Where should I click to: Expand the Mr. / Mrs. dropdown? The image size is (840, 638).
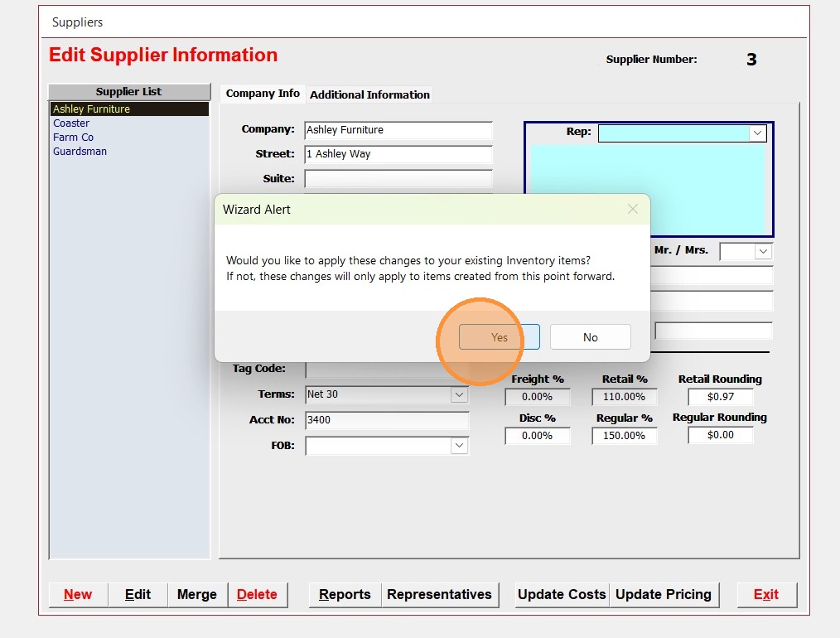763,251
